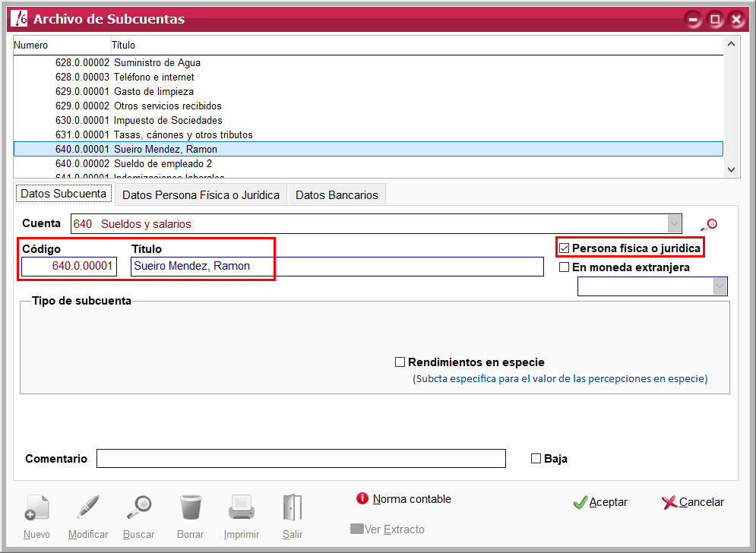
Task: Click the list scrollbar up arrow
Action: 731,44
